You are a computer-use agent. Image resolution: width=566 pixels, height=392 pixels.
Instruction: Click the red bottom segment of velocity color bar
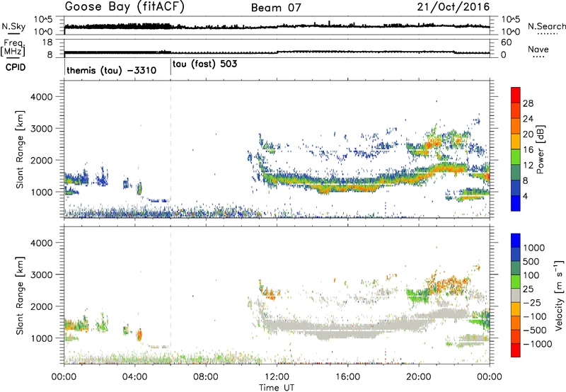(516, 350)
